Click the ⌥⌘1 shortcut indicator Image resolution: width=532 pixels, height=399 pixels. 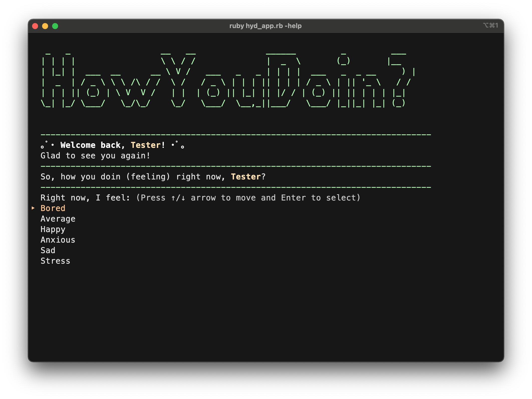tap(490, 26)
